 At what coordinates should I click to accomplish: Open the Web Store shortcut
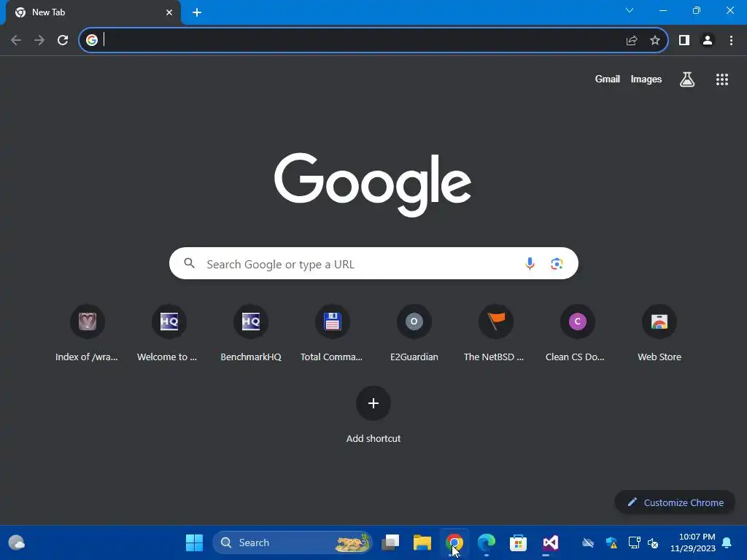659,333
